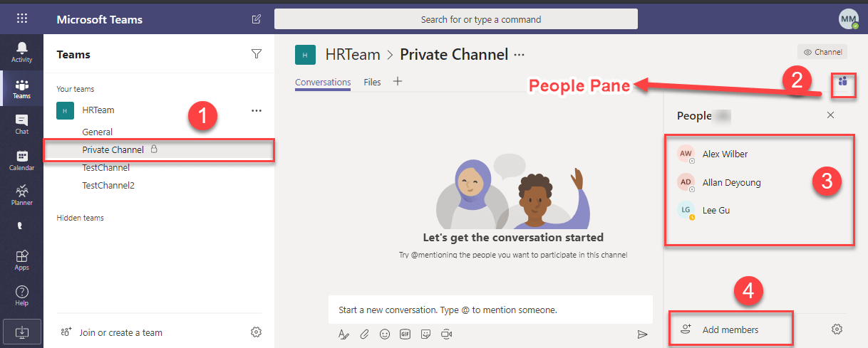868x348 pixels.
Task: Click Add members in People pane
Action: click(730, 329)
